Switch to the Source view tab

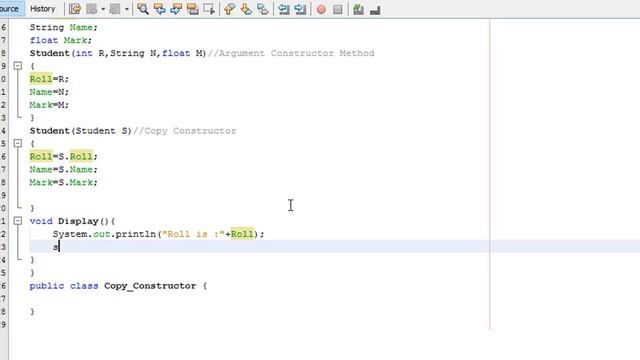click(10, 9)
